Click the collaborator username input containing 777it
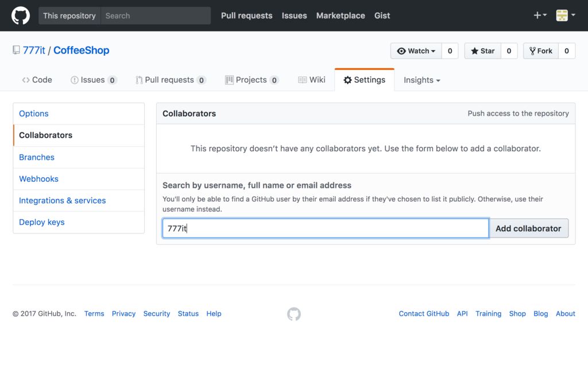Image resolution: width=588 pixels, height=368 pixels. click(326, 228)
